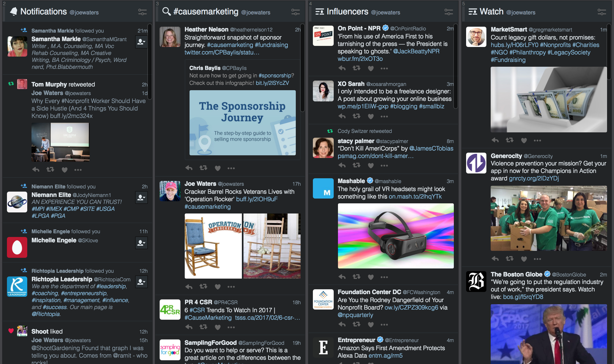The width and height of the screenshot is (614, 364).
Task: Like the side hustle tweet in Notifications
Action: pos(65,170)
